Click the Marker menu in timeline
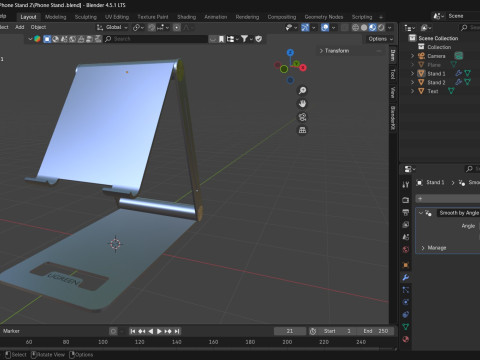The width and height of the screenshot is (480, 360). click(11, 331)
